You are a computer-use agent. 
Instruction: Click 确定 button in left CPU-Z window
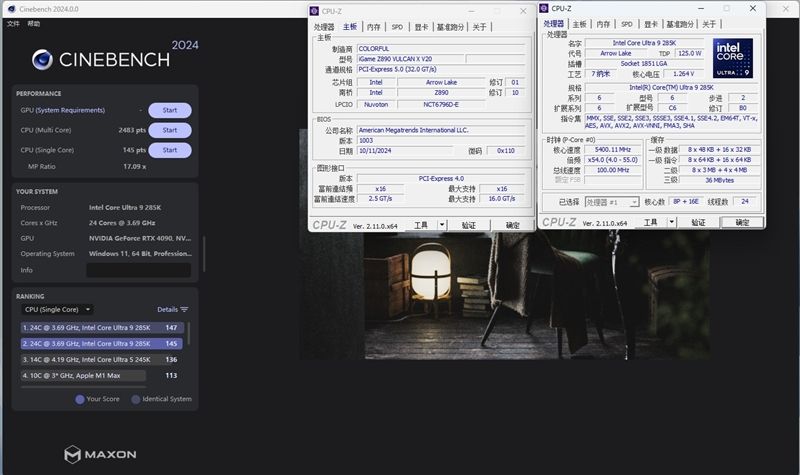tap(512, 225)
